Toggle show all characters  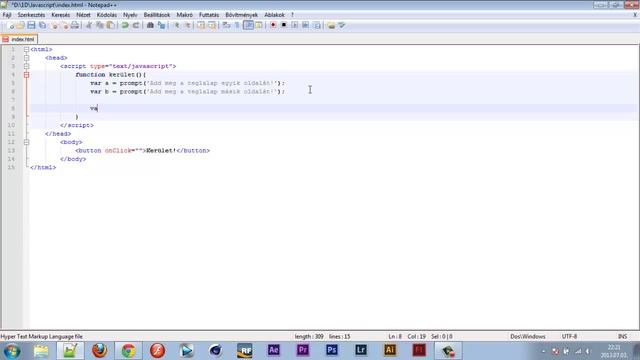(x=236, y=25)
